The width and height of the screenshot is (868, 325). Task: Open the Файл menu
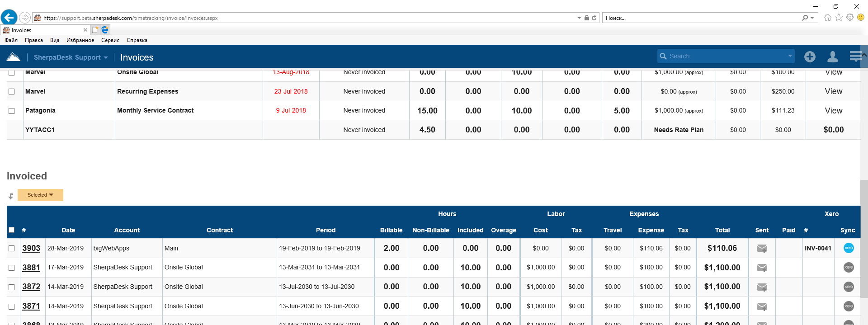[11, 40]
